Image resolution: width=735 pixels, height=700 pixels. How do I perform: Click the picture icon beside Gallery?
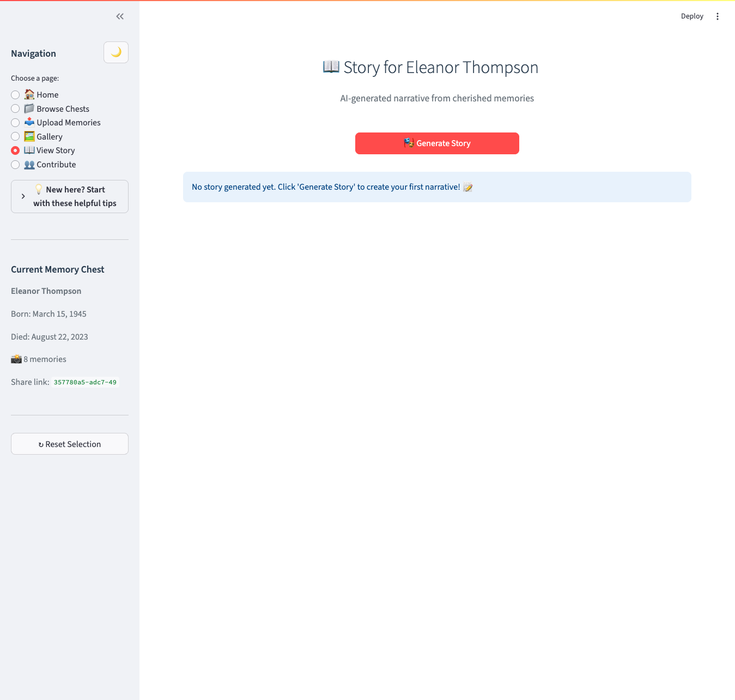point(29,136)
